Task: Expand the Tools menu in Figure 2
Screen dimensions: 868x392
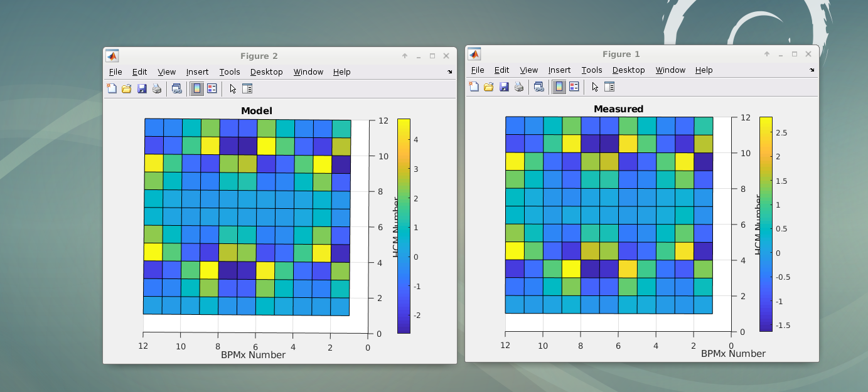Action: pyautogui.click(x=230, y=72)
